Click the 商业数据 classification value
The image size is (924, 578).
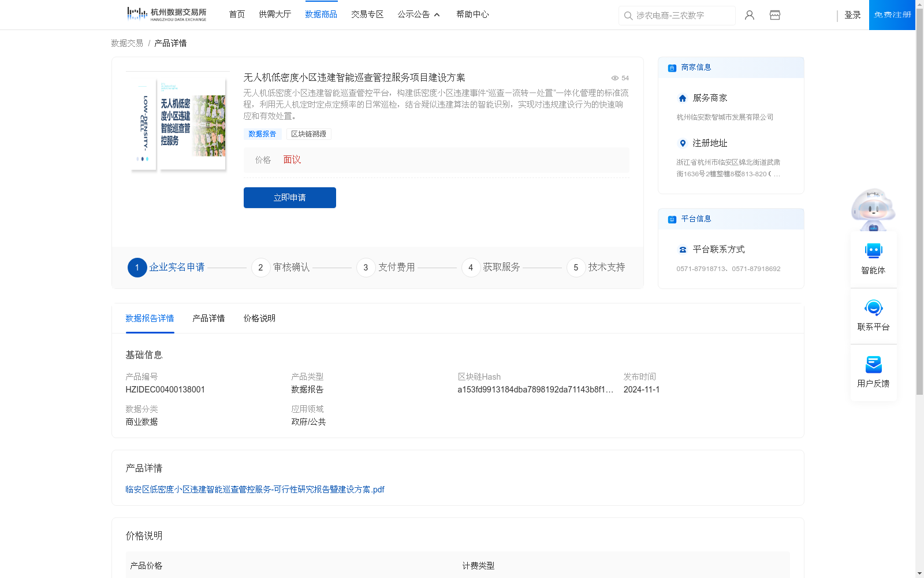141,422
